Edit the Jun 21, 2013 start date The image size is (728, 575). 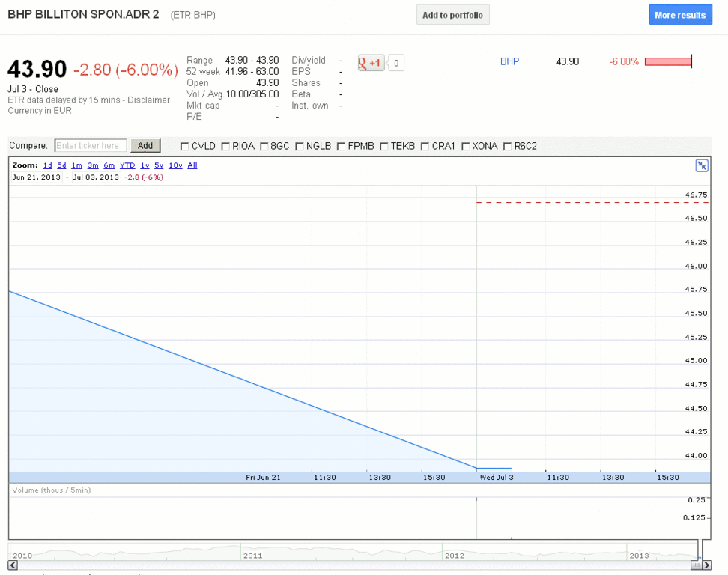tap(36, 177)
